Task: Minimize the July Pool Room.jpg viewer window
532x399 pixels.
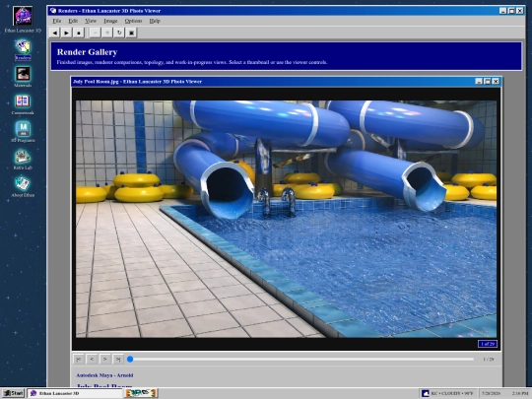Action: 479,82
